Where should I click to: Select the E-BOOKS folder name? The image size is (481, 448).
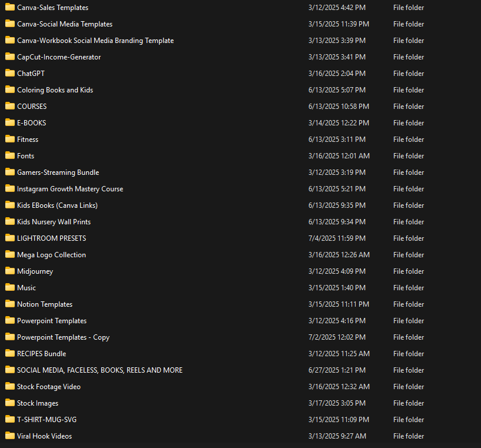coord(32,123)
